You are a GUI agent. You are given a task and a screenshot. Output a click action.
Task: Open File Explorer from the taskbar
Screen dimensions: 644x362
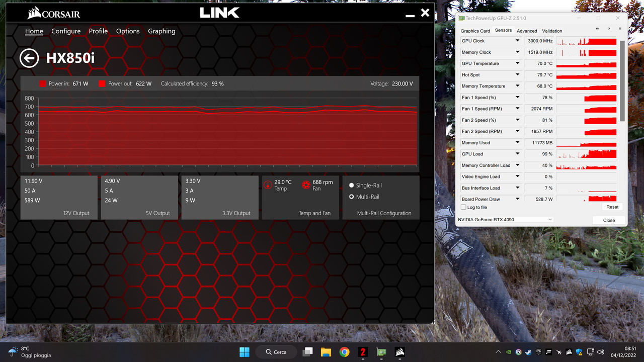click(x=326, y=352)
